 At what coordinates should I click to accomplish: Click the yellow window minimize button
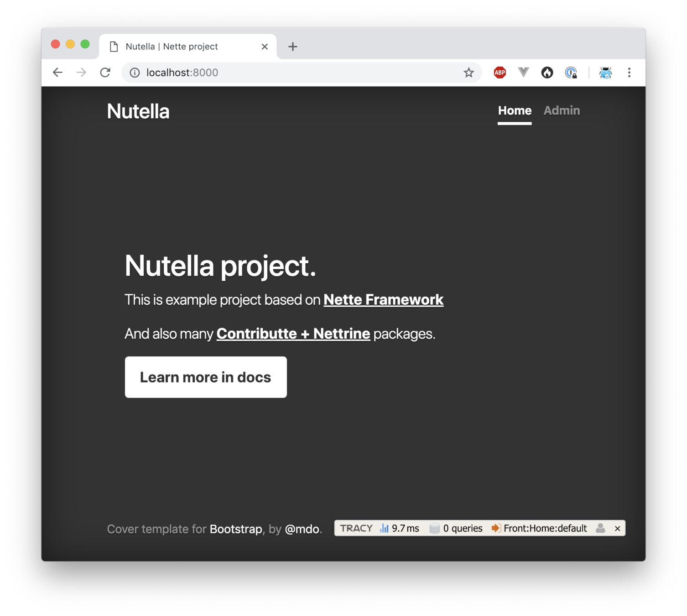[x=70, y=44]
